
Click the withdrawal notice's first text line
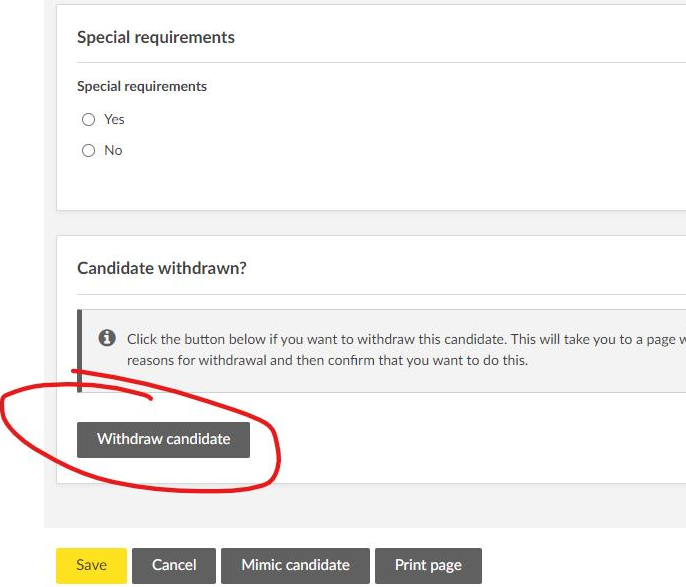(x=400, y=339)
